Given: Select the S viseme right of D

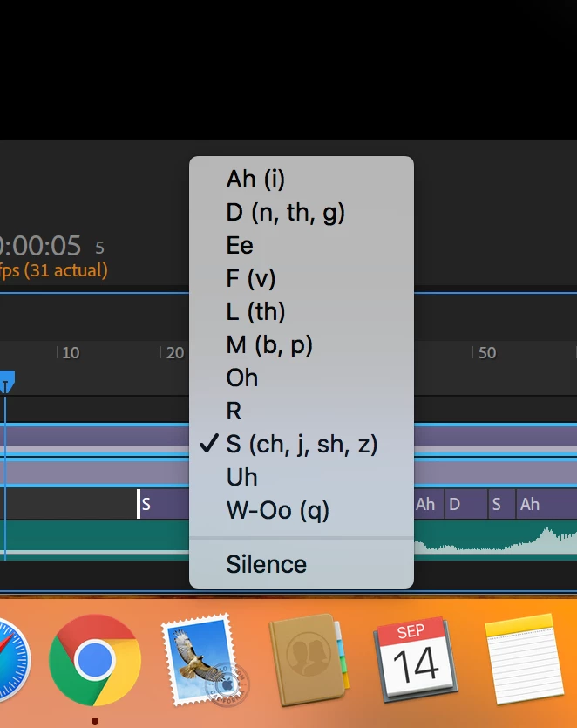Looking at the screenshot, I should coord(502,504).
